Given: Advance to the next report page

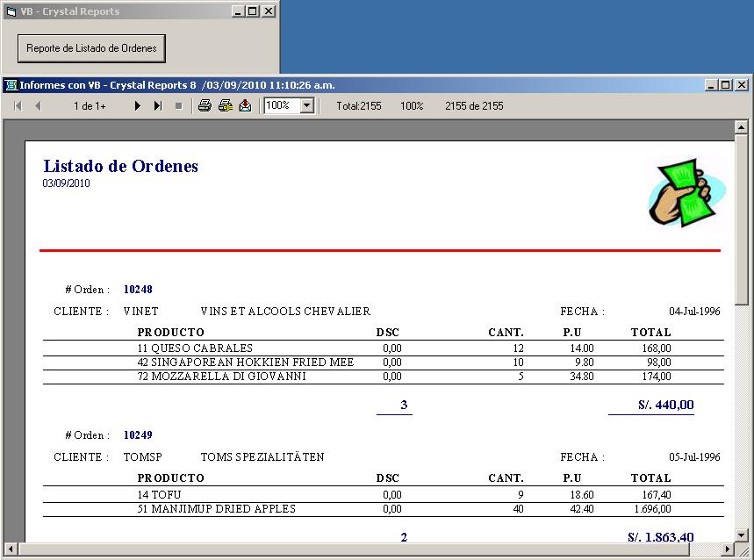Looking at the screenshot, I should tap(137, 105).
